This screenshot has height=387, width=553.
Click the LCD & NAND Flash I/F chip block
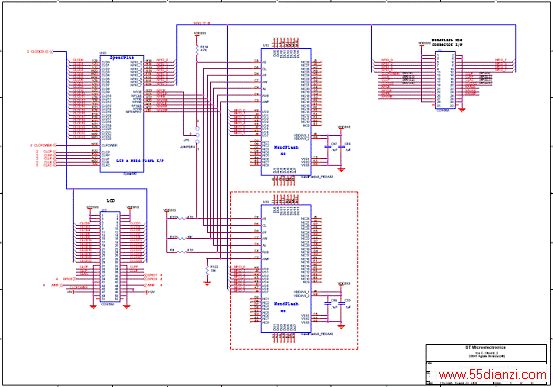click(122, 114)
